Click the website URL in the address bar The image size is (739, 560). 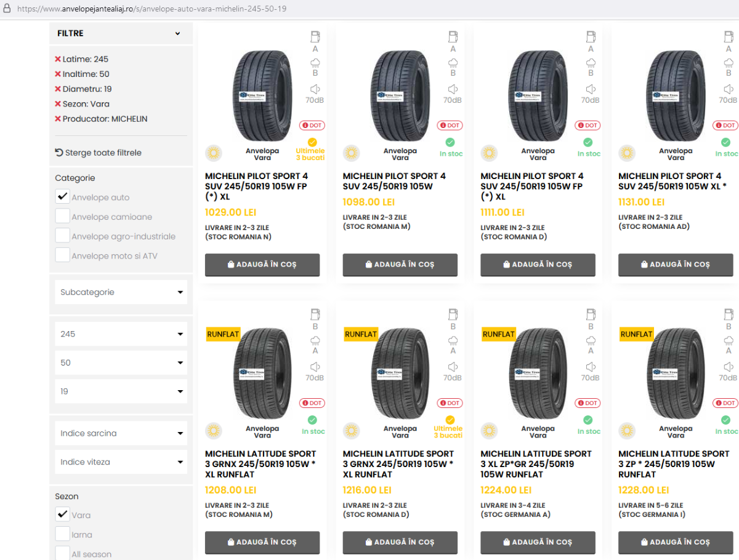coord(151,9)
